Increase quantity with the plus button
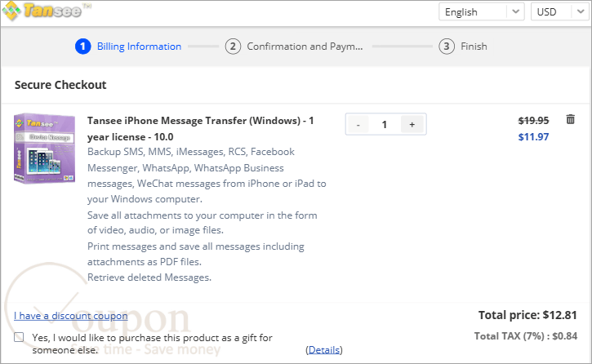592x364 pixels. coord(412,125)
